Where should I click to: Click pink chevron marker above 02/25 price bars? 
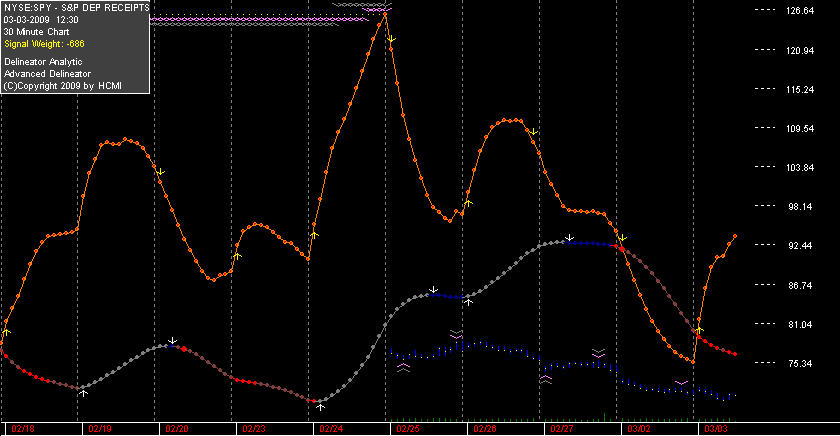point(456,335)
